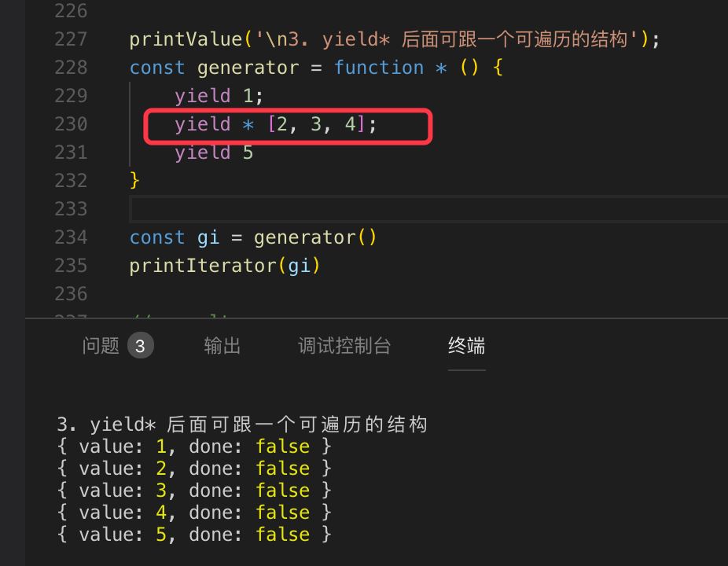This screenshot has width=728, height=566.
Task: Open the 问题 problems tab
Action: click(x=101, y=346)
